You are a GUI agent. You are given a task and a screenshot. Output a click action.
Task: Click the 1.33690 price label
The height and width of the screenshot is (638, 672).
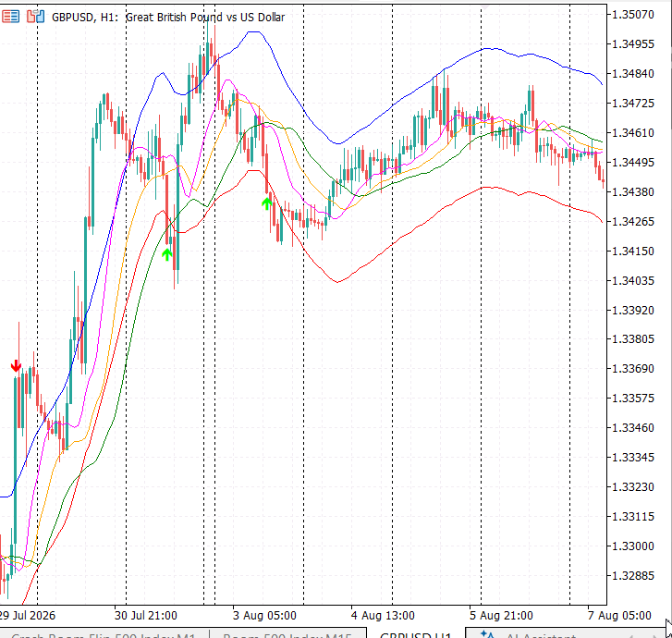633,369
